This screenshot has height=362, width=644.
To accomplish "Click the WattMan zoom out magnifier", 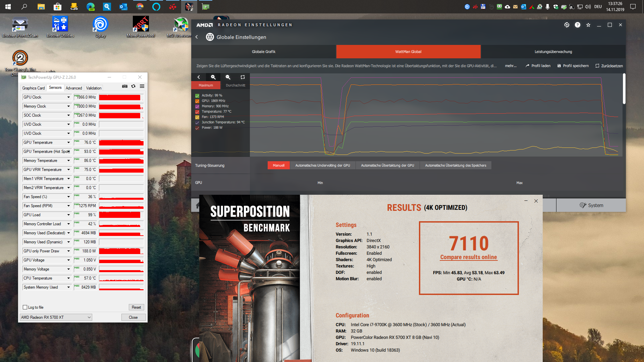I will click(x=228, y=77).
